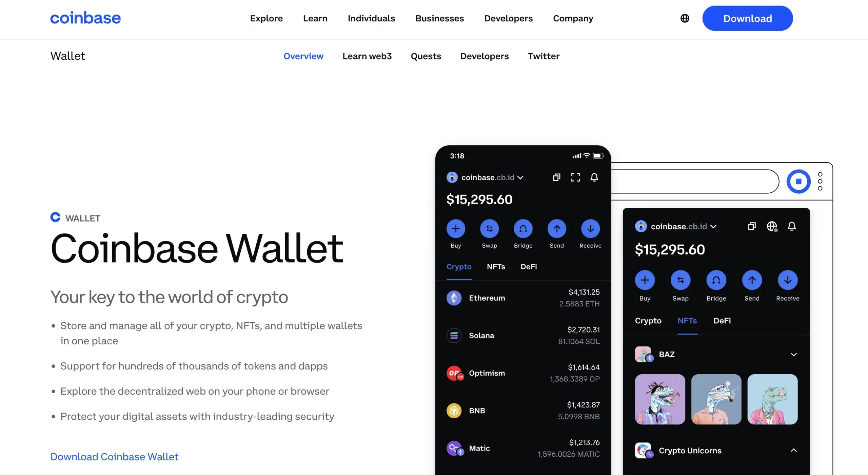Select the NFTs tab in mobile wallet
Screen dimensions: 868x475
pyautogui.click(x=496, y=266)
